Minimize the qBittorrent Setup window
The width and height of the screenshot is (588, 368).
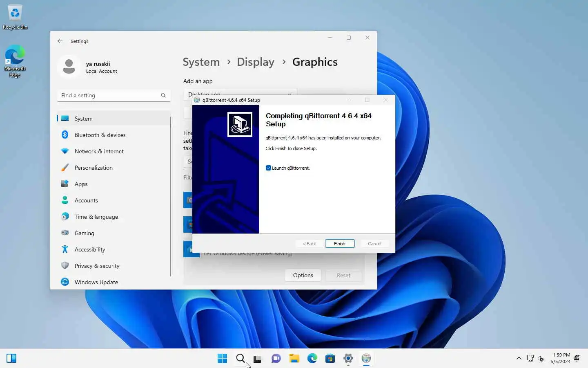(x=348, y=100)
